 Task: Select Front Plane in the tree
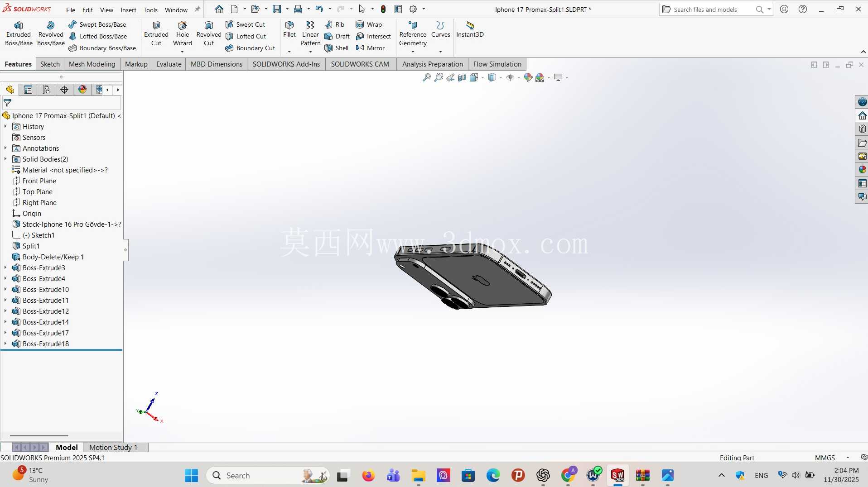[39, 181]
